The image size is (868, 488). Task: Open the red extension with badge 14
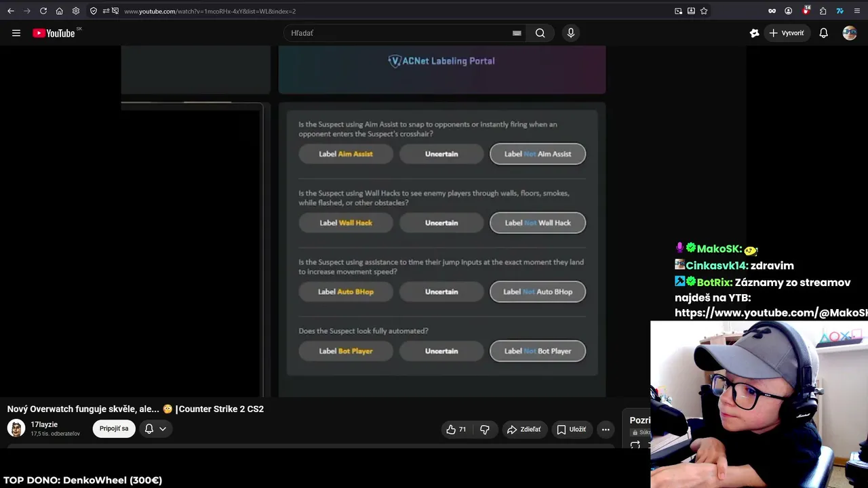coord(806,10)
